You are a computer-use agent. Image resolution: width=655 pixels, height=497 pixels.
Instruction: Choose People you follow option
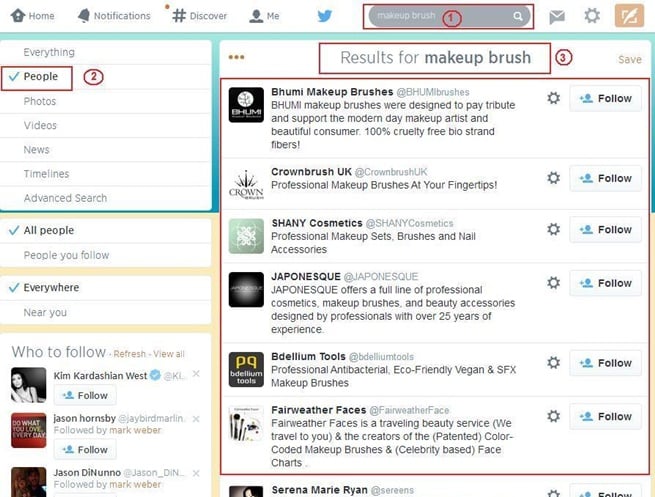(106, 255)
